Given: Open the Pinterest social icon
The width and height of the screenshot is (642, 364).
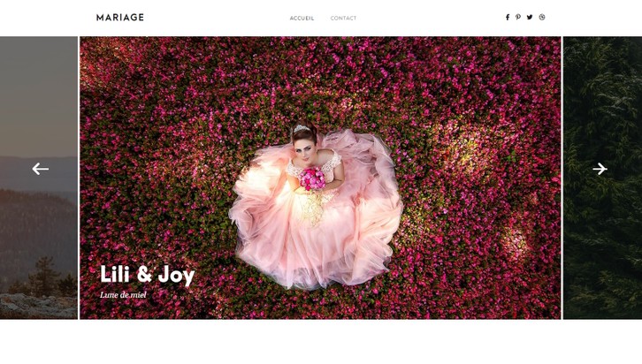Looking at the screenshot, I should 518,17.
